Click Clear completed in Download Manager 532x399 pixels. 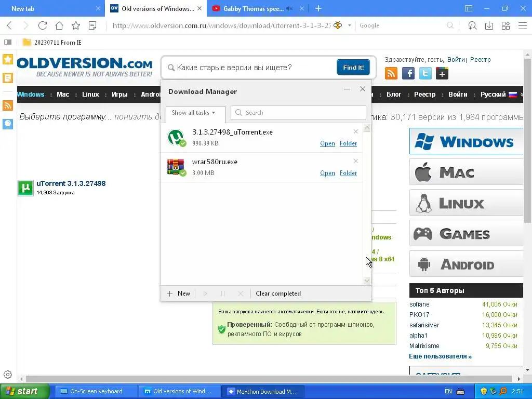pyautogui.click(x=278, y=294)
